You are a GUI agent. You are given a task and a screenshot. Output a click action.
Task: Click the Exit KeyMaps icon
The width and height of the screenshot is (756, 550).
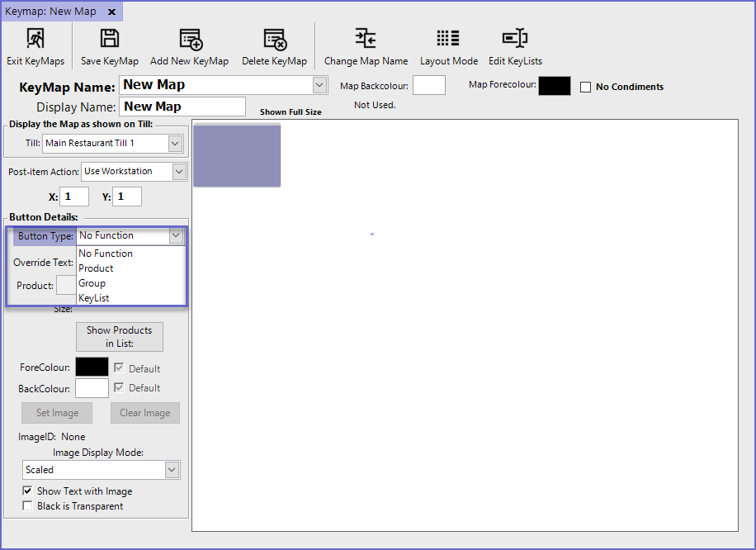click(35, 39)
